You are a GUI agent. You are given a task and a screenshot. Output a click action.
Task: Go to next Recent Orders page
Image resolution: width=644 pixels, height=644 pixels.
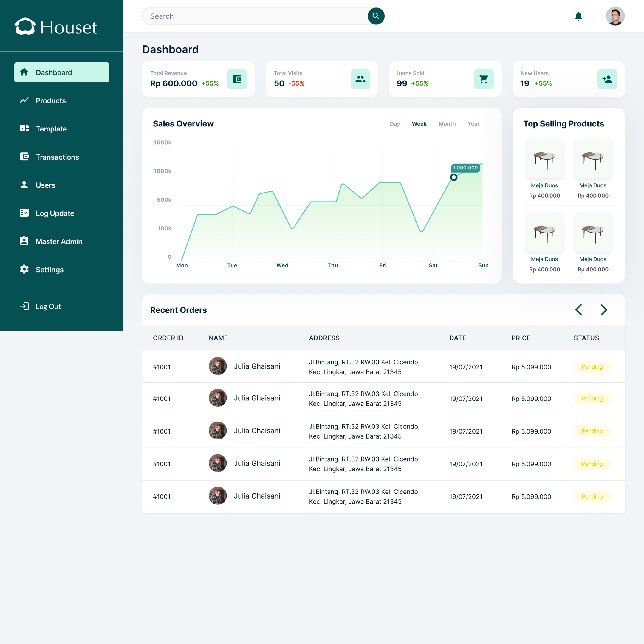click(604, 310)
